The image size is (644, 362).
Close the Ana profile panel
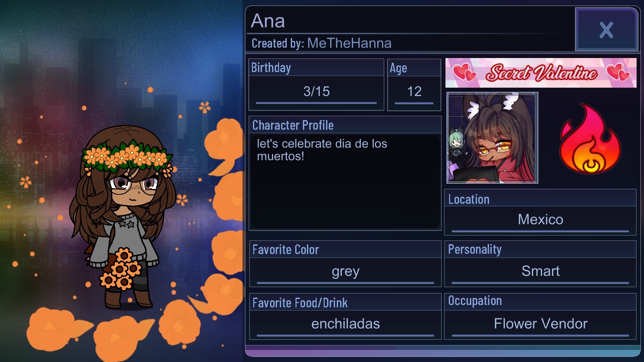pyautogui.click(x=606, y=29)
